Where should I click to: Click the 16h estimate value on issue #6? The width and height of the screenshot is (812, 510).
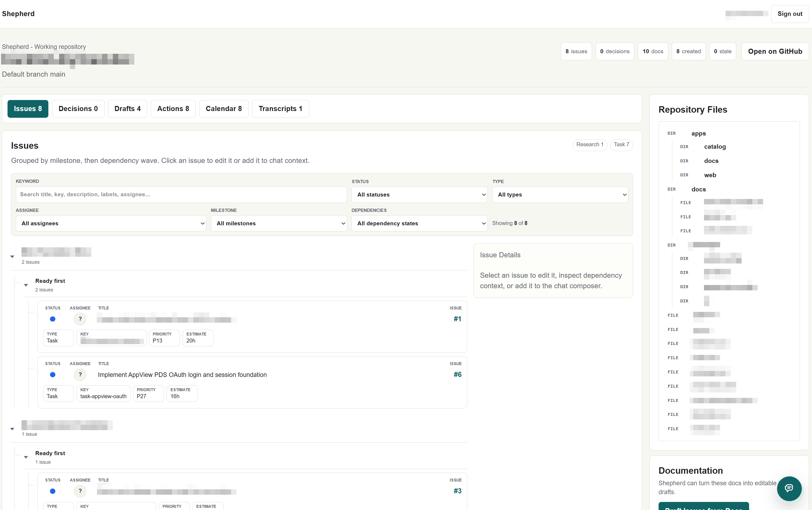coord(175,396)
